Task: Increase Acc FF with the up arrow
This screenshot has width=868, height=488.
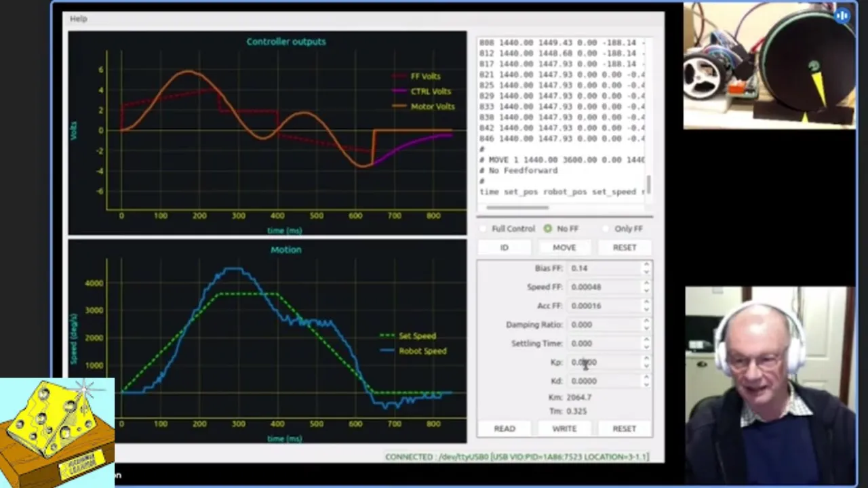Action: click(x=646, y=302)
